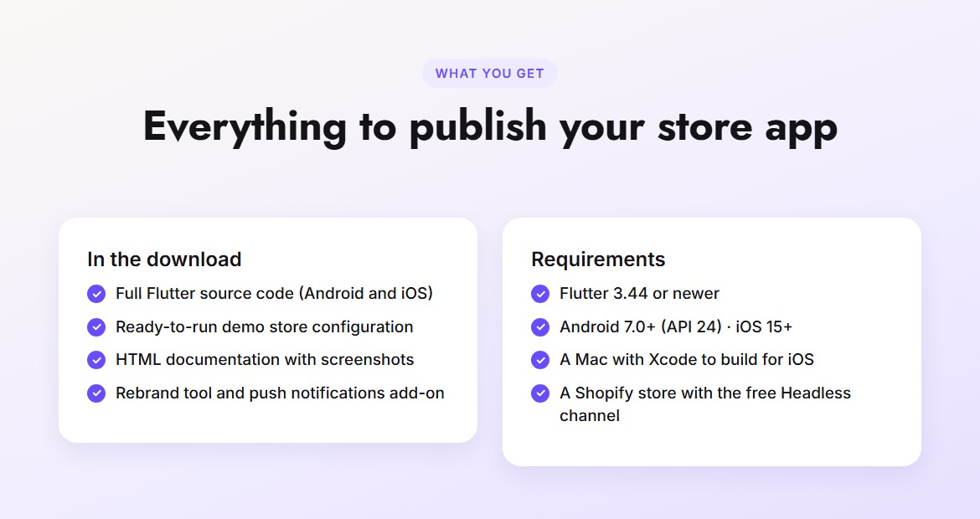The height and width of the screenshot is (519, 980).
Task: Click checkmark icon beside Mac with Xcode
Action: click(540, 360)
